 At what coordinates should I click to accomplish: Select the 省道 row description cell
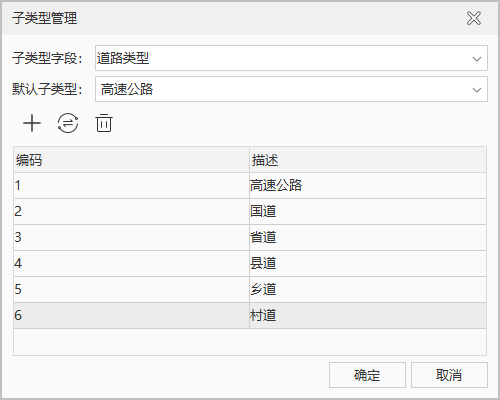pyautogui.click(x=368, y=237)
